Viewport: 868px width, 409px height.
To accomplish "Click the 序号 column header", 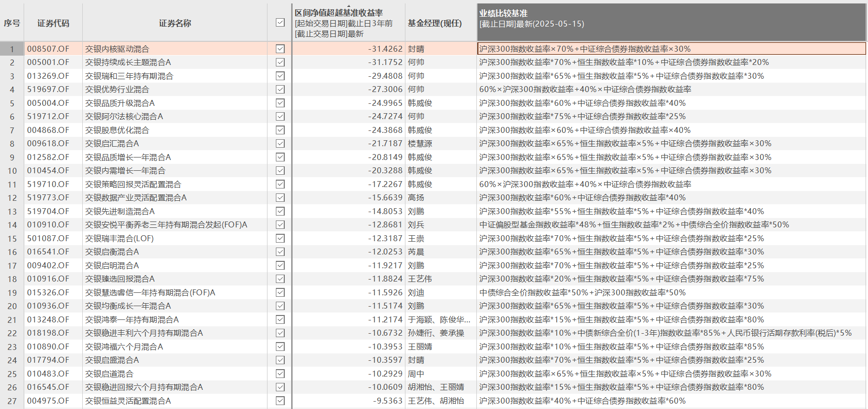I will [x=12, y=23].
